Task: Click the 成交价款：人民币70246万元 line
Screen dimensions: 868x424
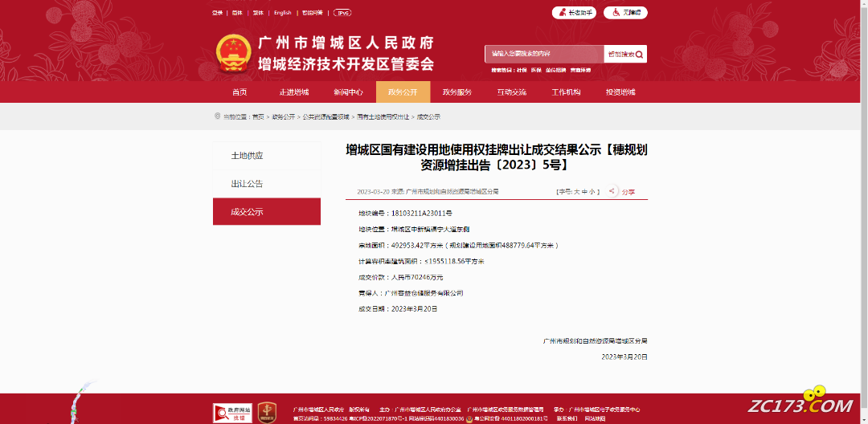Action: [x=400, y=277]
